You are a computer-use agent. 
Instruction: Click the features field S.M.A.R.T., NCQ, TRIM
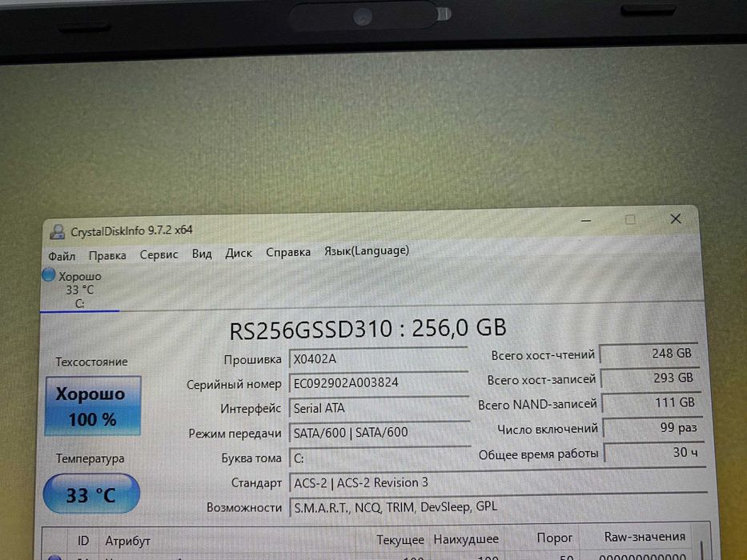coord(498,506)
